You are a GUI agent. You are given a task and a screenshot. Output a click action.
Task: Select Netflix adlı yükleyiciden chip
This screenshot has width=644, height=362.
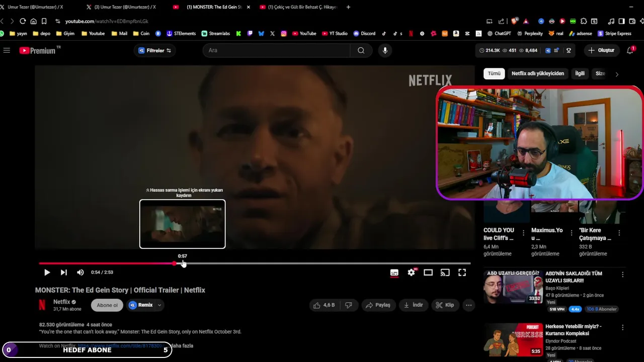(x=538, y=73)
